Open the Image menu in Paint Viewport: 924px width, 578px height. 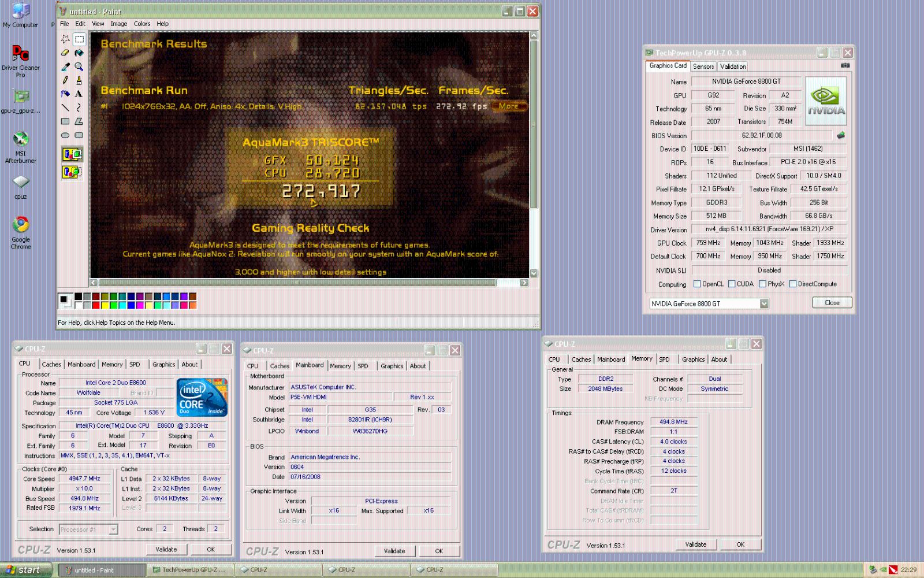coord(119,24)
